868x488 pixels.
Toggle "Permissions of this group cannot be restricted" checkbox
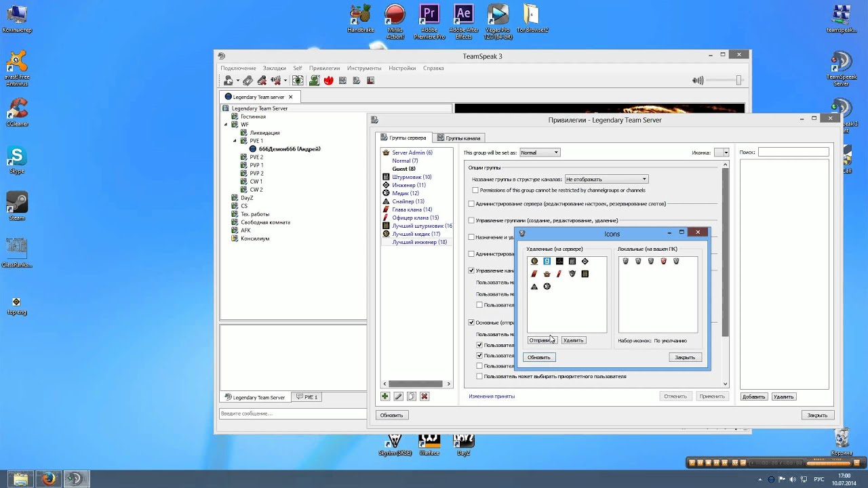(x=475, y=190)
